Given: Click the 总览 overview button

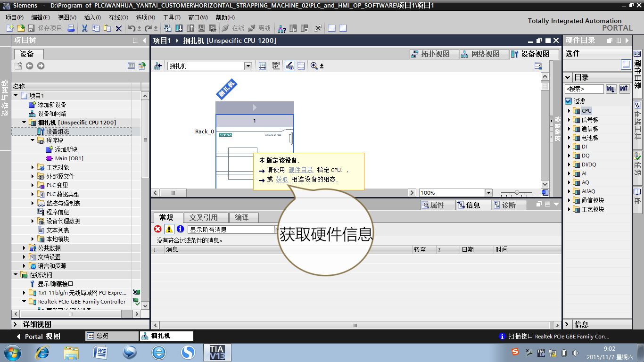Looking at the screenshot, I should [x=112, y=336].
